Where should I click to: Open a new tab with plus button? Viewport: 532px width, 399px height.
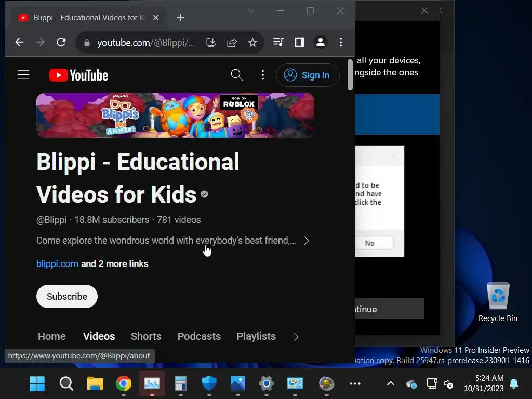[180, 18]
